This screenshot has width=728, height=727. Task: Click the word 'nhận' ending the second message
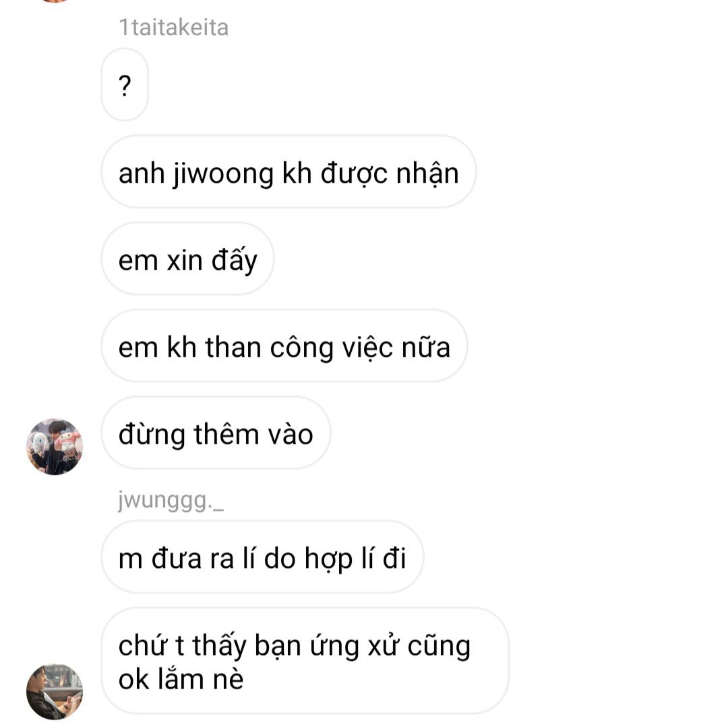[x=427, y=174]
